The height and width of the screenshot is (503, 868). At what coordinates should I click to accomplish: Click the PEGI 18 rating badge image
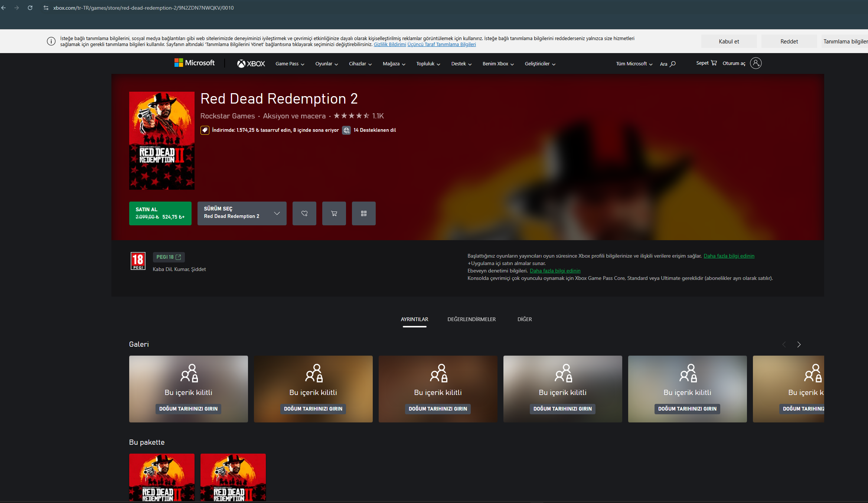click(x=138, y=261)
